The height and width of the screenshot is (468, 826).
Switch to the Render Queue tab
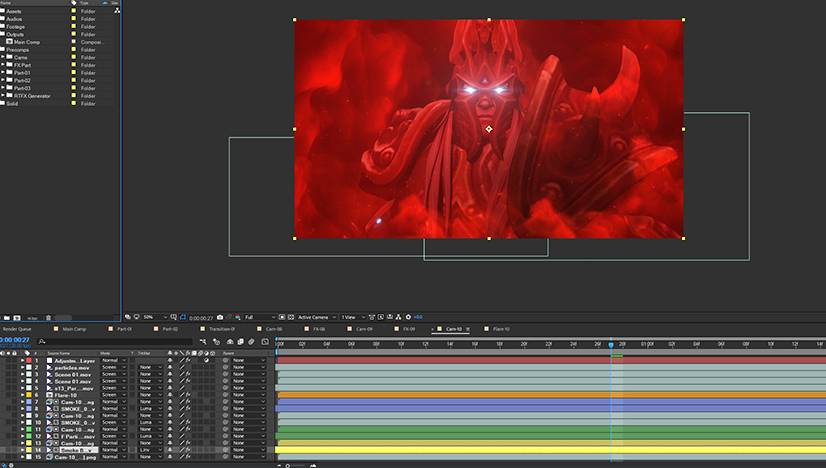click(17, 329)
